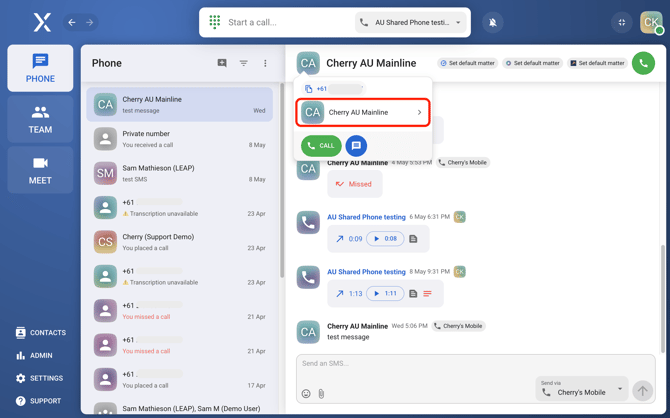The width and height of the screenshot is (670, 418).
Task: Click the green CALL button in popup
Action: [x=321, y=146]
